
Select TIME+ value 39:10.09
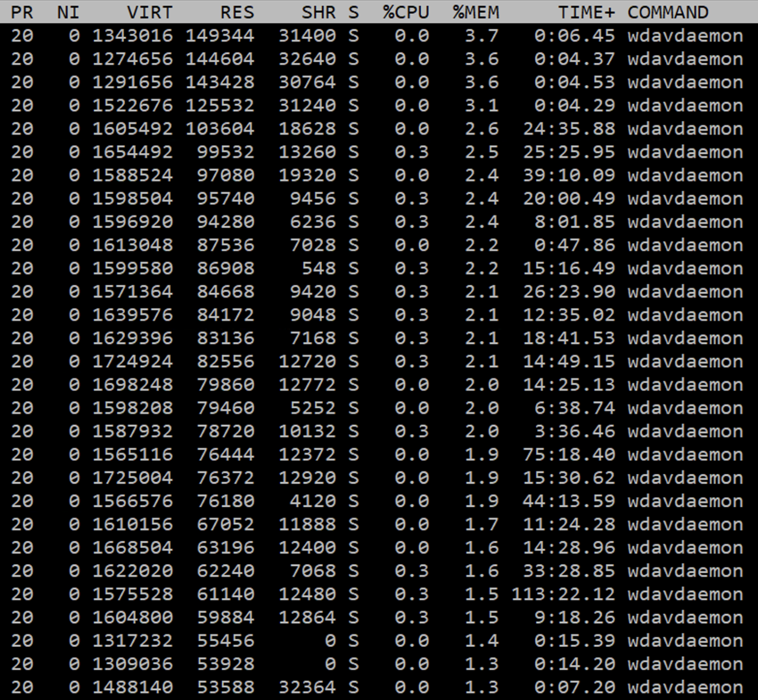pyautogui.click(x=569, y=175)
